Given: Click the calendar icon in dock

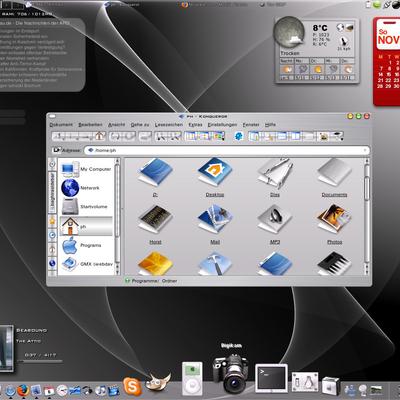Looking at the screenshot, I should pyautogui.click(x=49, y=391).
